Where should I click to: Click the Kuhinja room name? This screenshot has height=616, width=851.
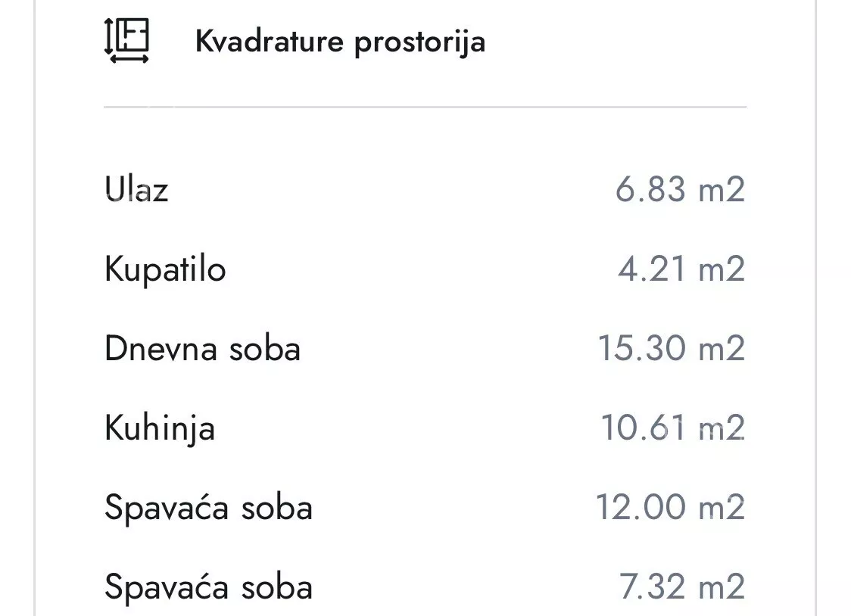point(161,428)
